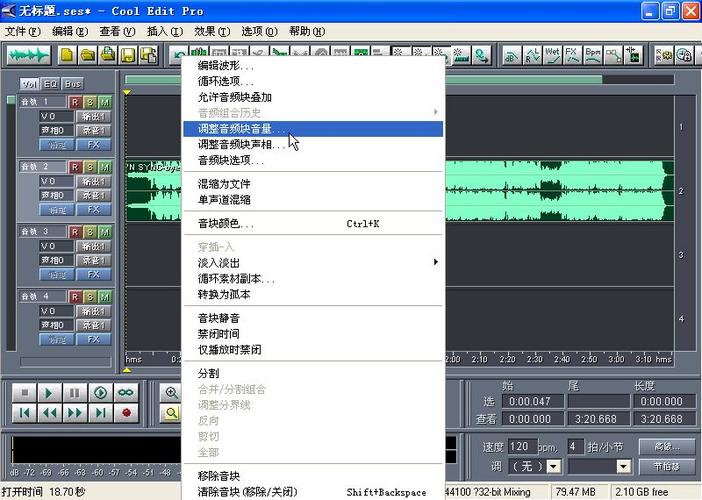
Task: Click the clock-with-plus toolbar icon
Action: pyautogui.click(x=684, y=56)
